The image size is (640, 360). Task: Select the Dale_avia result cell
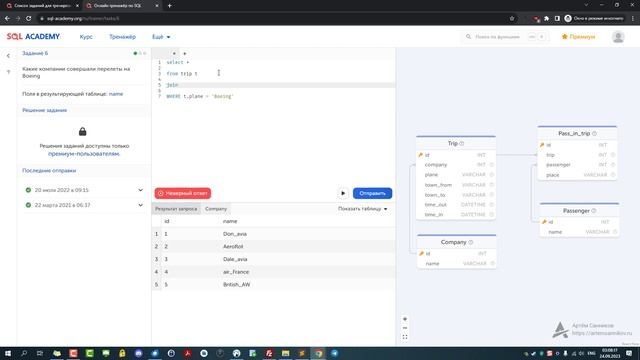pos(235,259)
